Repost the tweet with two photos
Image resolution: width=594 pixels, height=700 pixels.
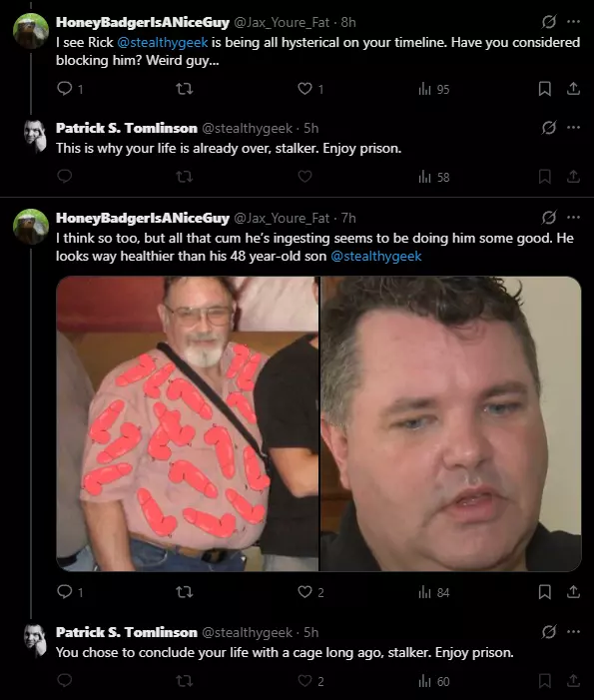pos(185,592)
